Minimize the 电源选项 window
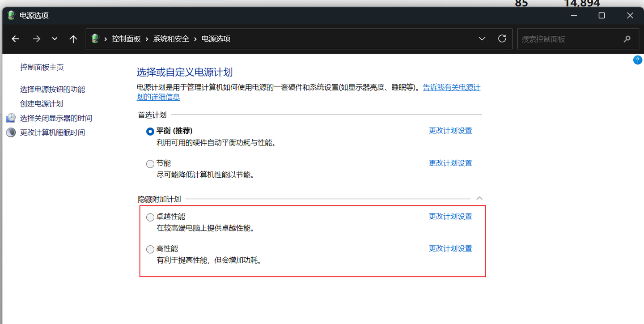Screen dimensions: 644x324 [x=574, y=16]
